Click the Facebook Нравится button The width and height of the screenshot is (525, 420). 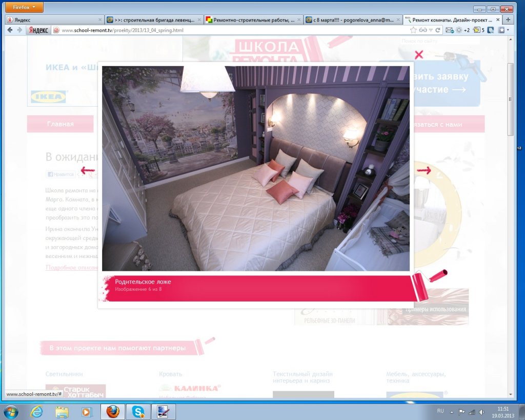tap(60, 174)
